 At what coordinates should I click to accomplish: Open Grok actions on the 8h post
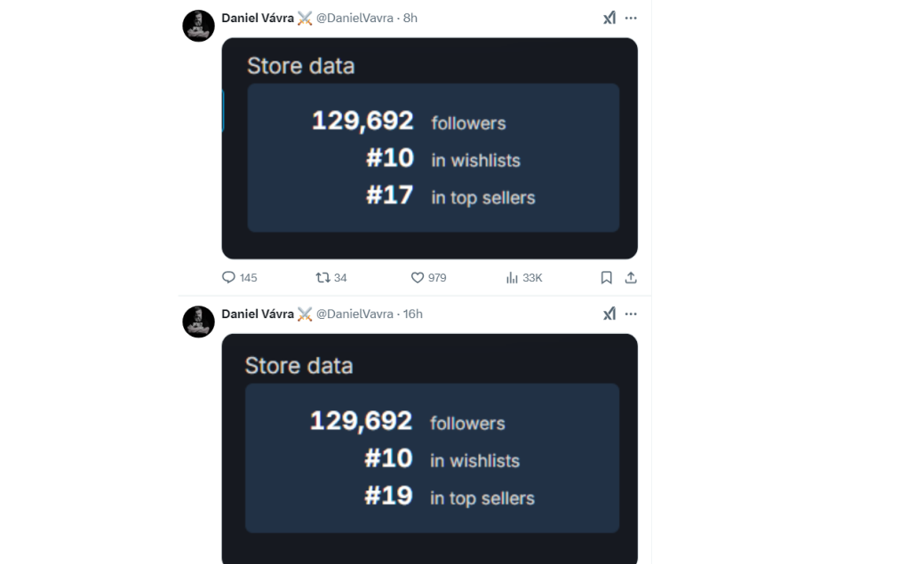pyautogui.click(x=609, y=18)
